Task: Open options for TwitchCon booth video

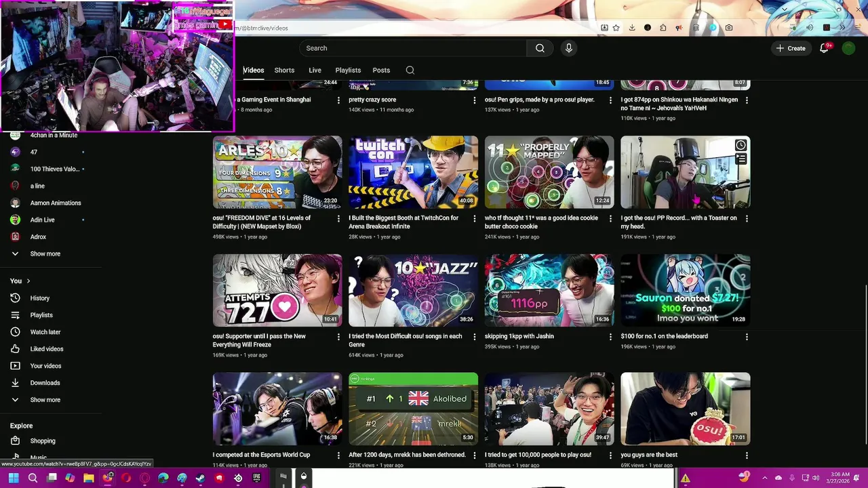Action: [474, 219]
